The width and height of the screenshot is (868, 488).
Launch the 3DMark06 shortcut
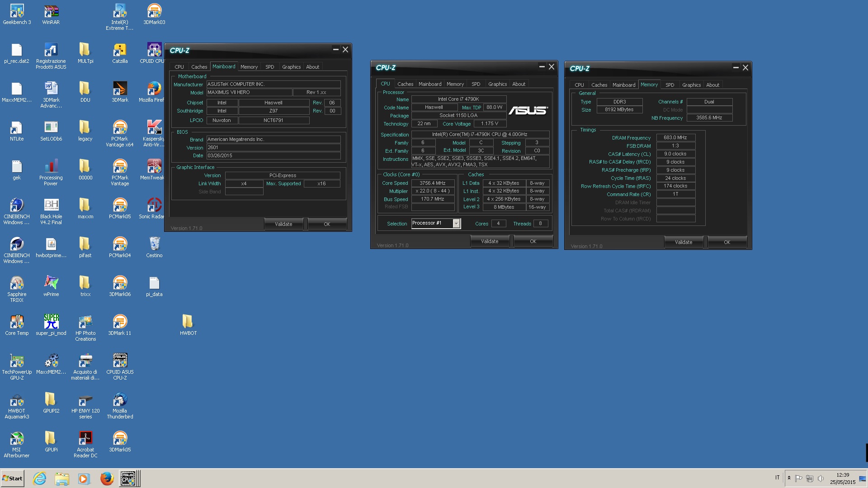[120, 286]
